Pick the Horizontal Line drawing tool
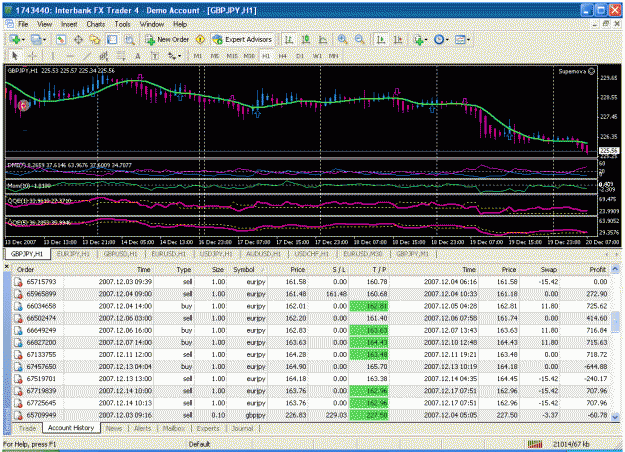This screenshot has width=625, height=452. [x=70, y=56]
